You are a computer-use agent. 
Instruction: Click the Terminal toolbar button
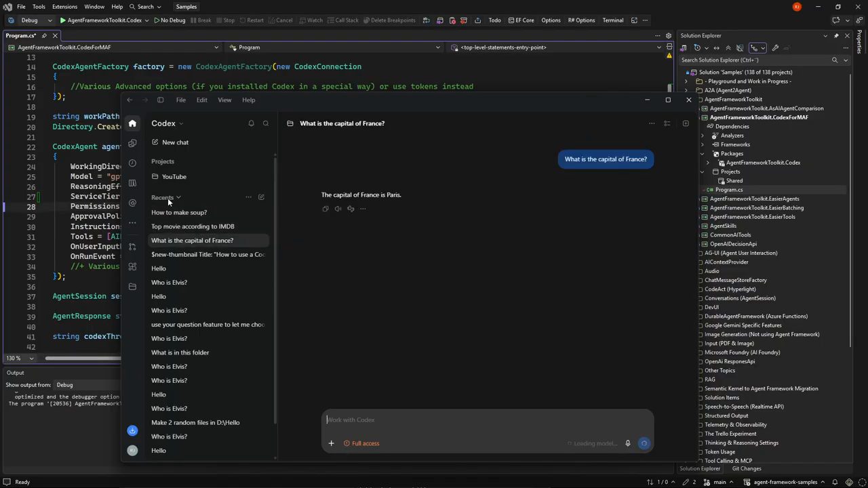pos(613,20)
